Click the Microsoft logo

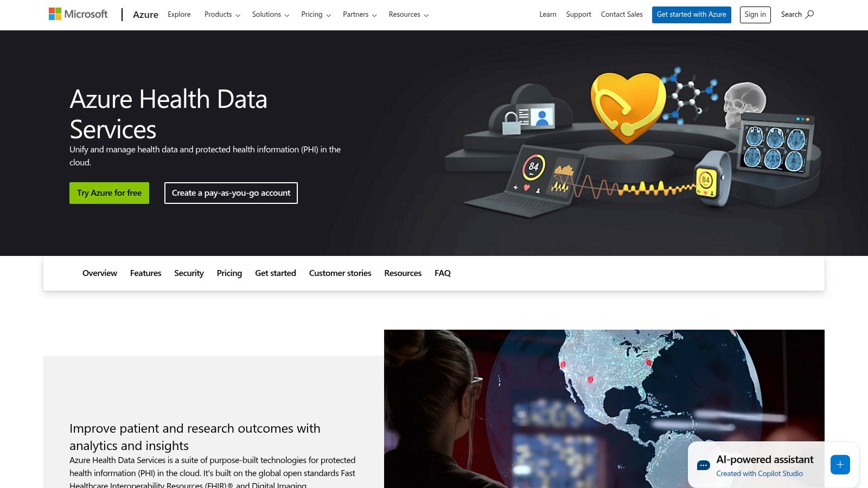point(78,14)
